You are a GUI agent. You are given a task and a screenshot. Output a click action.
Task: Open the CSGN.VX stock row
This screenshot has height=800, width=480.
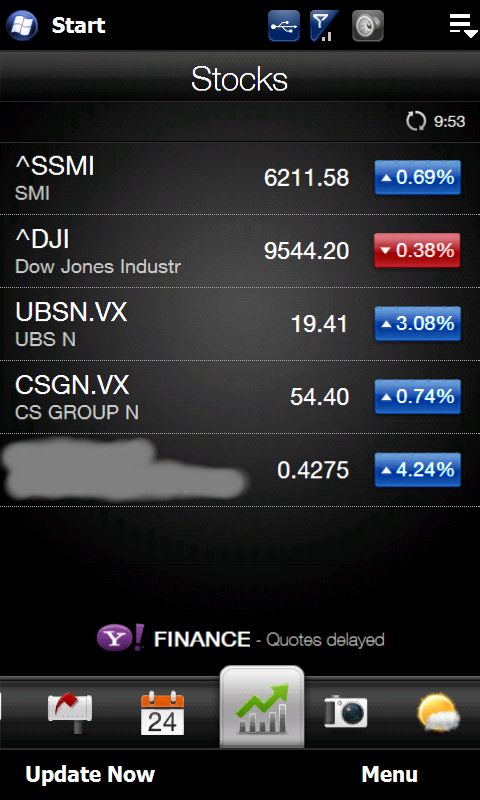(x=240, y=397)
